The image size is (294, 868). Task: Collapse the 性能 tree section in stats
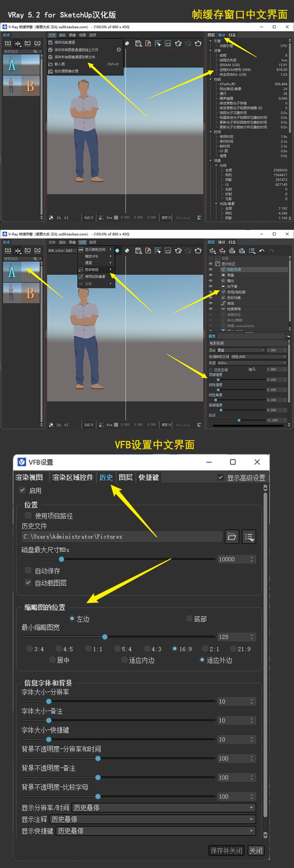tap(211, 79)
